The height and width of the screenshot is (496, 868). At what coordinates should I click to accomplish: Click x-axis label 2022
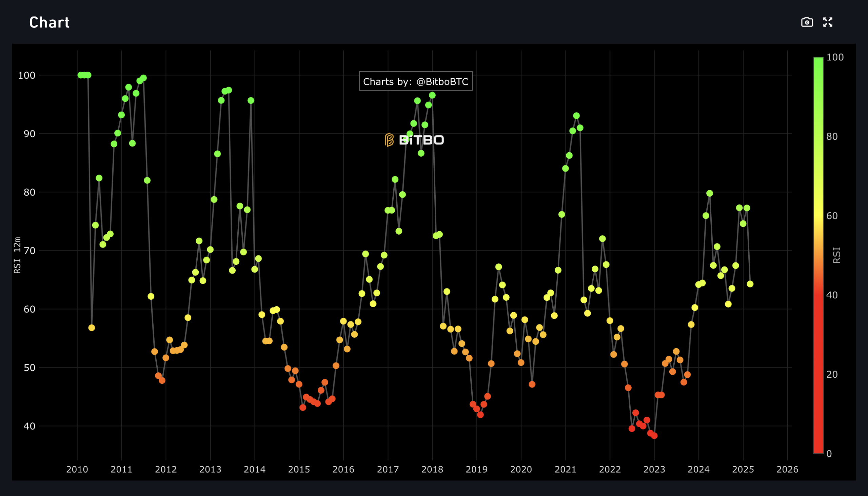(610, 470)
